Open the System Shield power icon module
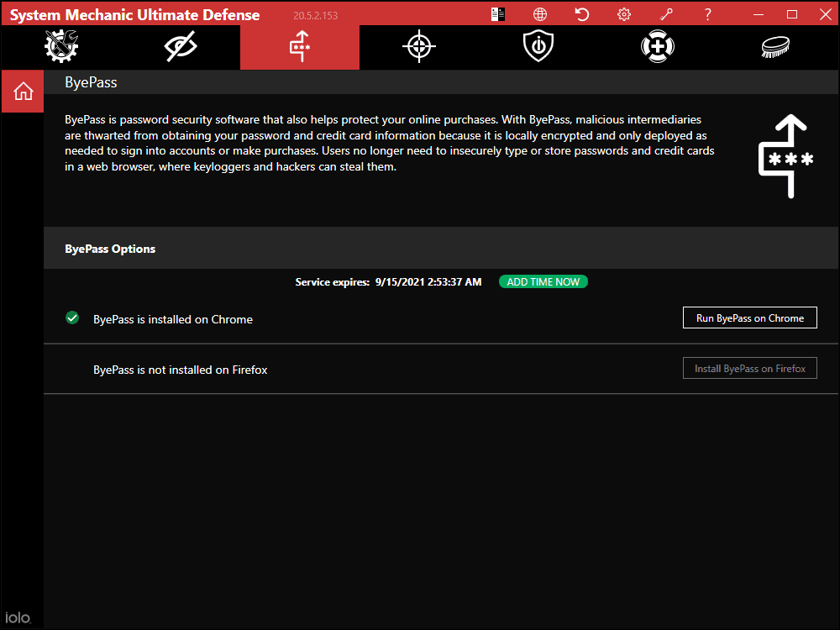 point(538,47)
